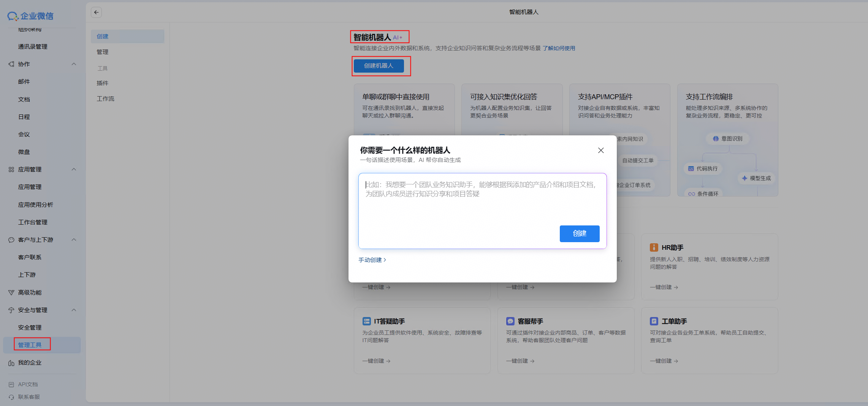Image resolution: width=868 pixels, height=406 pixels.
Task: Open 微盘 in sidebar
Action: click(24, 152)
